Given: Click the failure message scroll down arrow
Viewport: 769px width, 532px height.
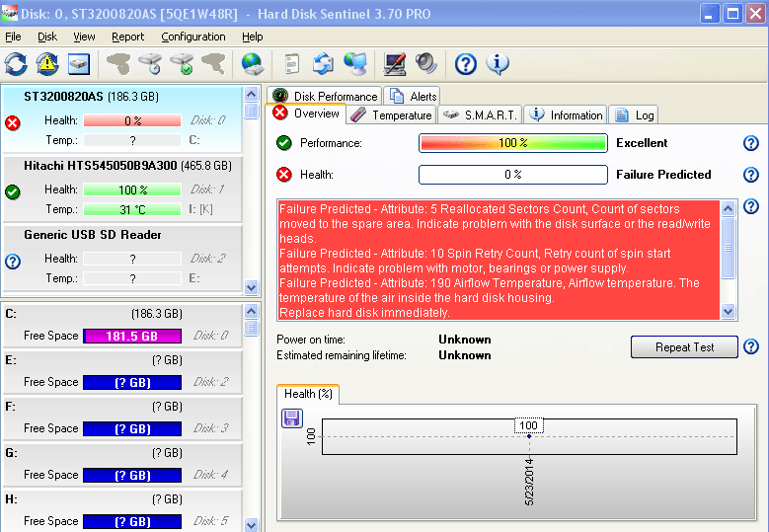Looking at the screenshot, I should point(729,311).
